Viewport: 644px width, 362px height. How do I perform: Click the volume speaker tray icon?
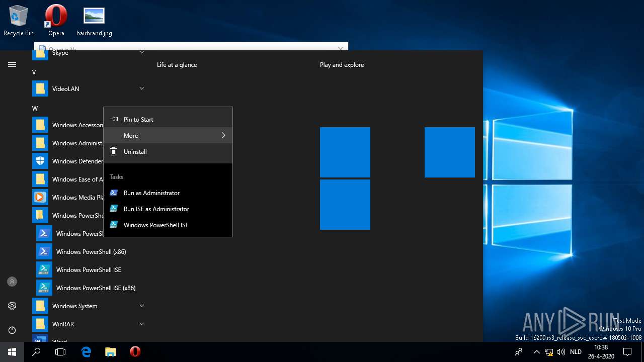pos(561,352)
